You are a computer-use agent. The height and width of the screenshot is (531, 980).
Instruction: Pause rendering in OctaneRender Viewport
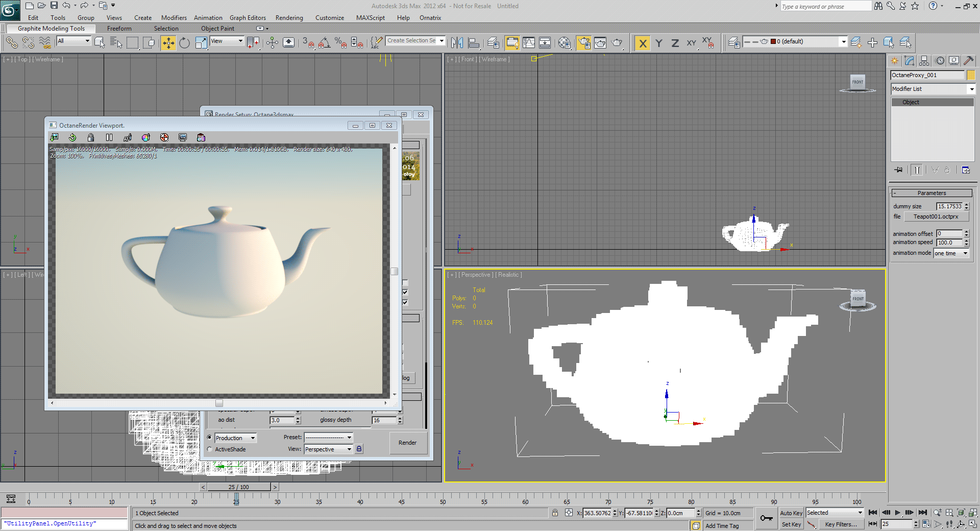[x=109, y=137]
